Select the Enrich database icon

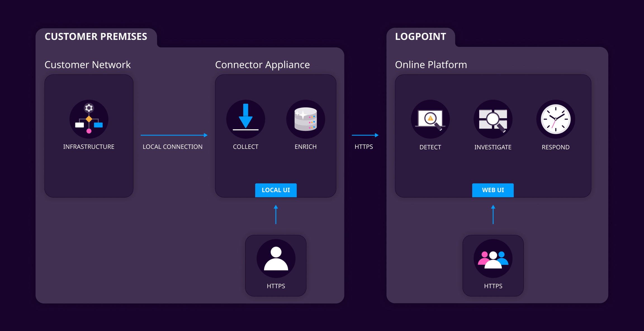(x=306, y=119)
